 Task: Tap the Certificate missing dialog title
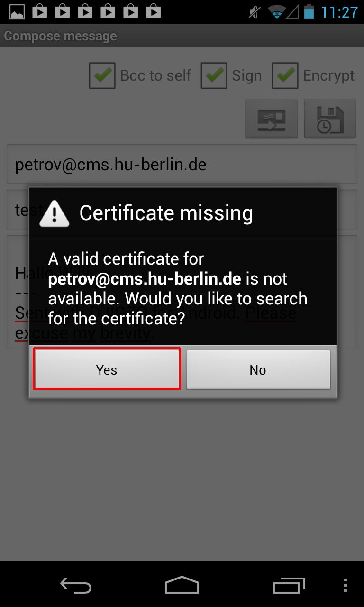point(166,213)
